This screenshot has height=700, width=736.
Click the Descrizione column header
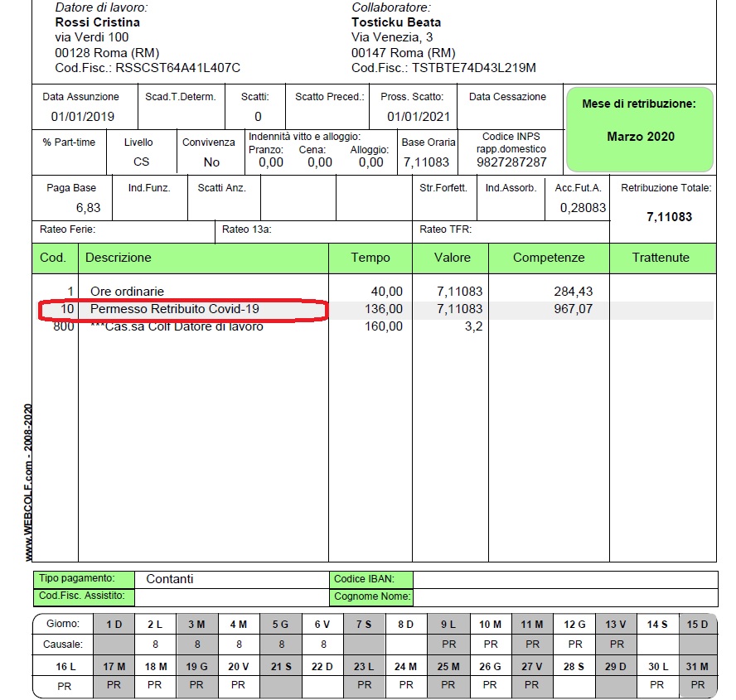(x=119, y=258)
